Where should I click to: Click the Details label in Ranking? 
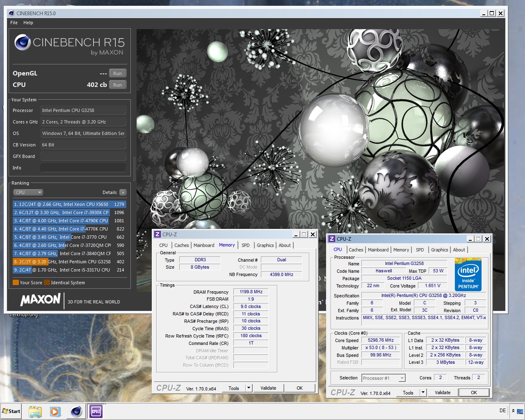[x=110, y=192]
